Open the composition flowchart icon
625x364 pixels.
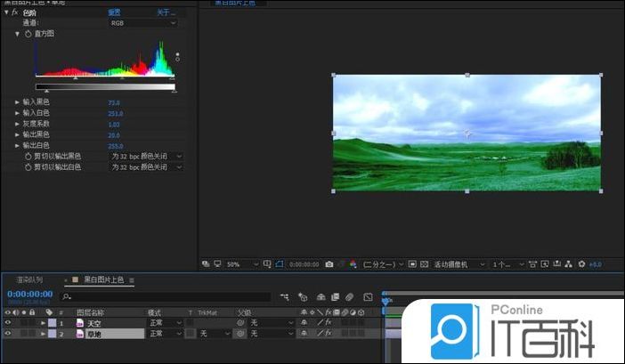coord(569,264)
